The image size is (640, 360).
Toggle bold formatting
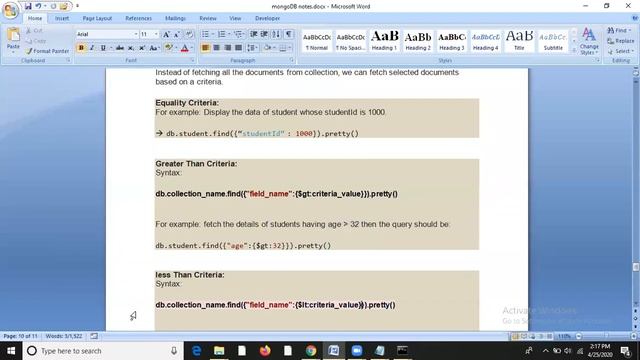81,48
